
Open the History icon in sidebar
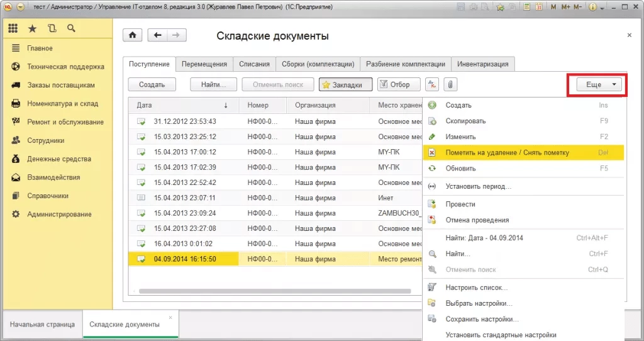52,28
